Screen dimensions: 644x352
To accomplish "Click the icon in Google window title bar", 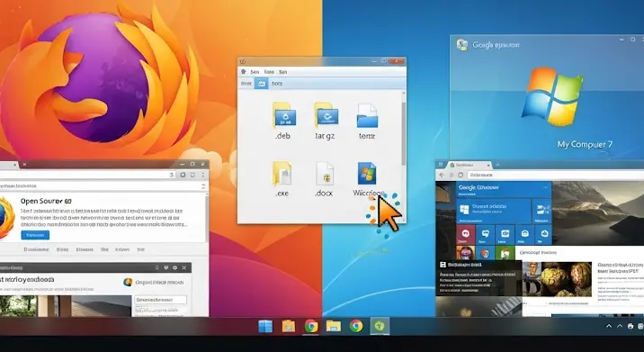I will [x=462, y=44].
